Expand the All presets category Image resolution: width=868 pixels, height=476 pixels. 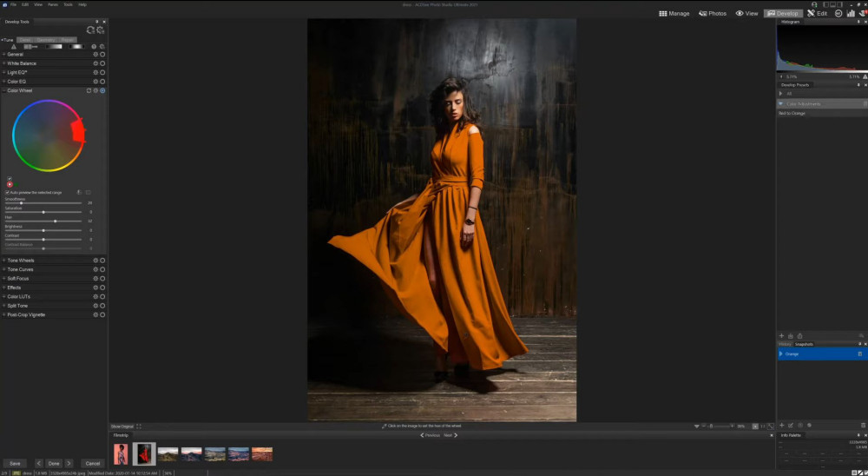point(781,94)
